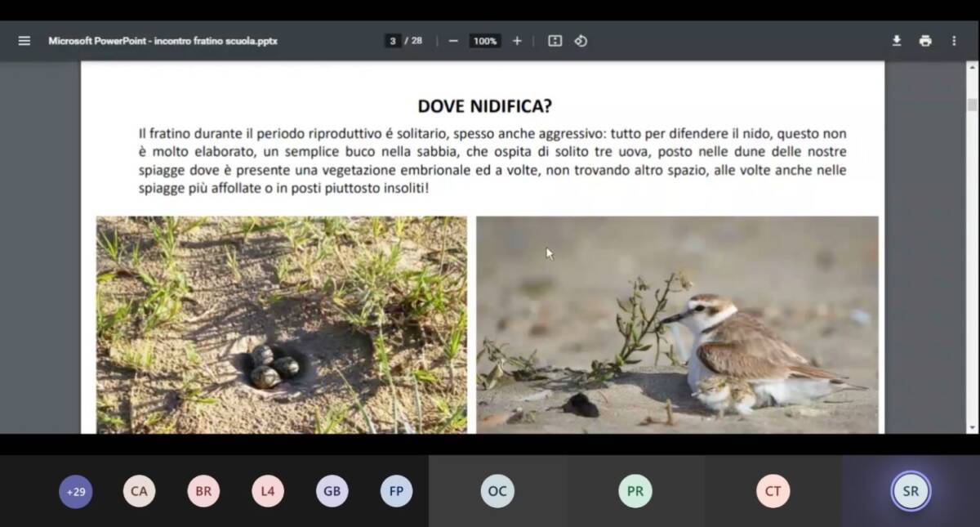Viewport: 980px width, 527px height.
Task: Select participant avatar GB
Action: (332, 492)
